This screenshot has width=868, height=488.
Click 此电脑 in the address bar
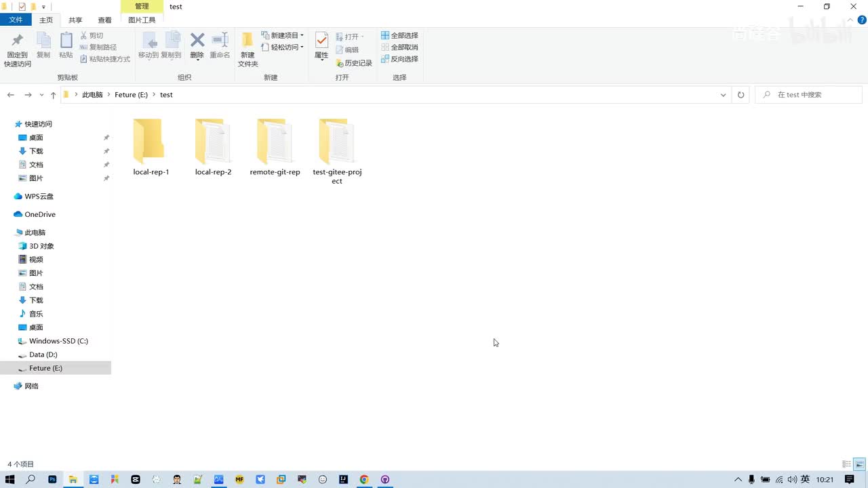point(92,95)
